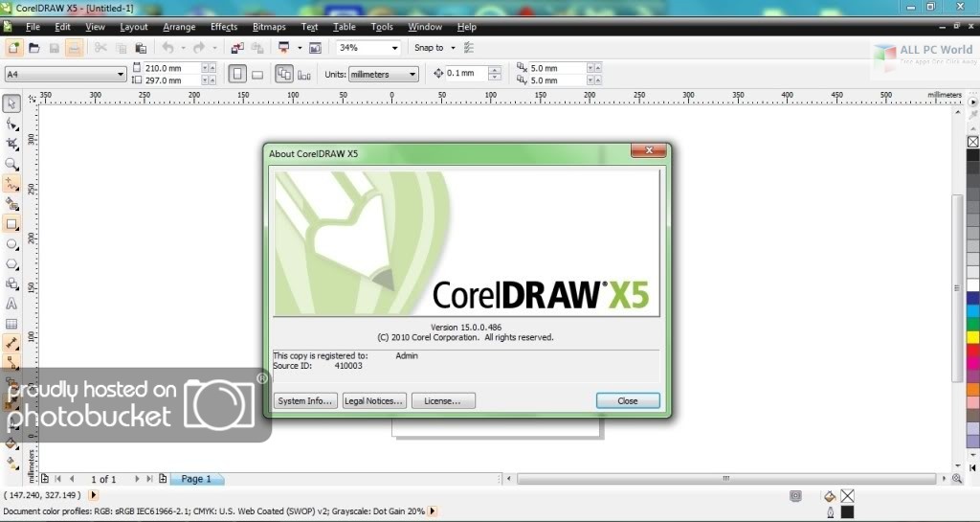Screen dimensions: 980x522
Task: Select the Smart Fill tool
Action: coord(11,204)
